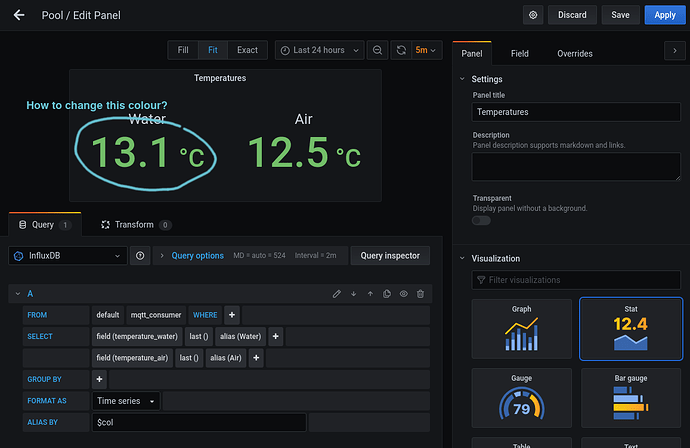Choose the Gauge visualization

pos(521,399)
